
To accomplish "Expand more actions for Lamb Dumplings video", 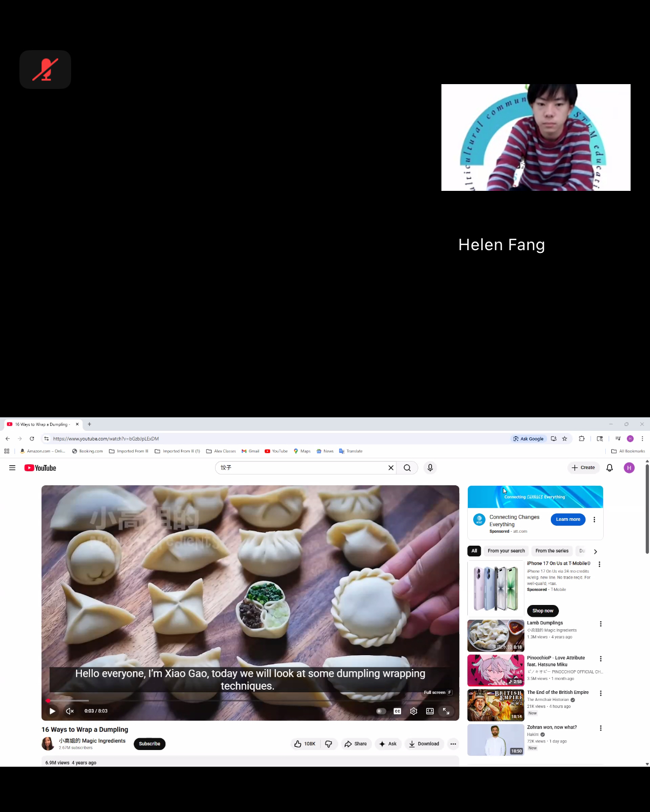I will 600,624.
